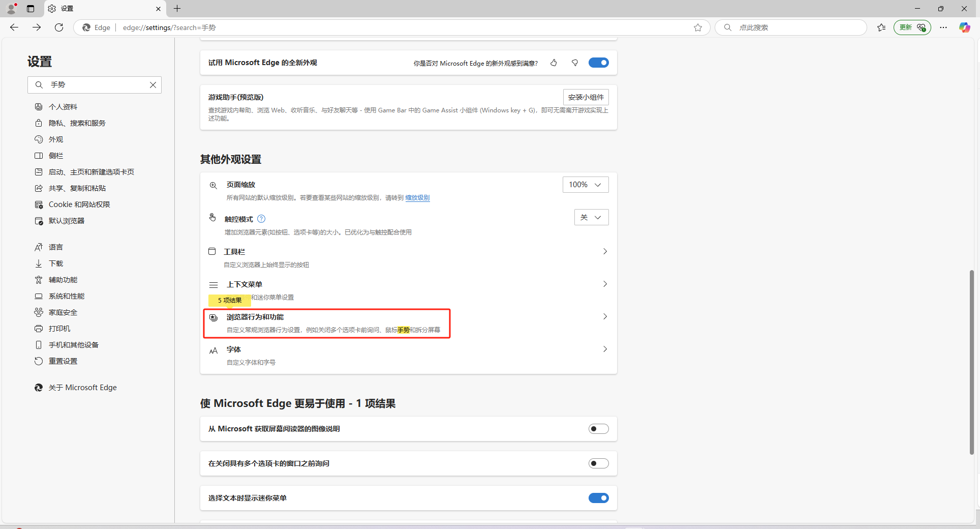The image size is (980, 529).
Task: Click the 手势 settings search field
Action: [x=95, y=85]
